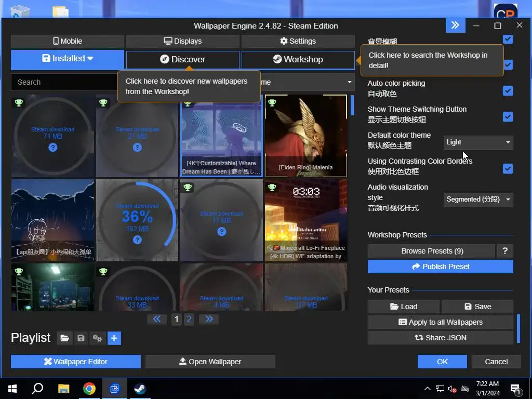Click the wallpaper grid scrollbar
This screenshot has width=532, height=399.
[x=352, y=105]
